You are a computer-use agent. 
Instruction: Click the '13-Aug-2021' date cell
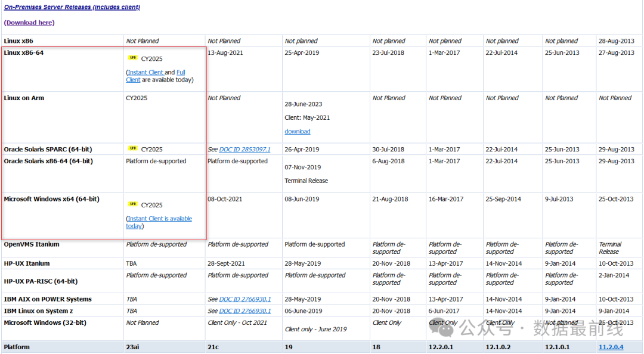click(x=225, y=52)
